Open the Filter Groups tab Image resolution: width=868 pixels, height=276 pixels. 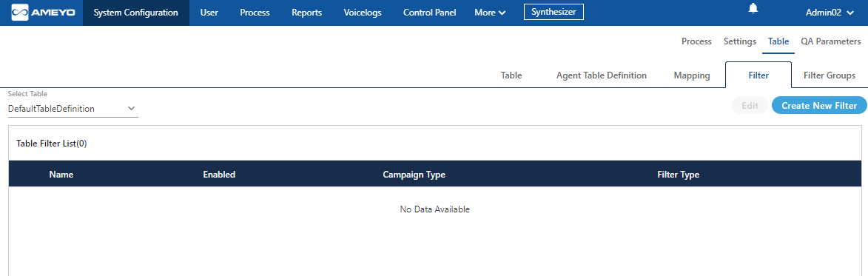coord(830,75)
